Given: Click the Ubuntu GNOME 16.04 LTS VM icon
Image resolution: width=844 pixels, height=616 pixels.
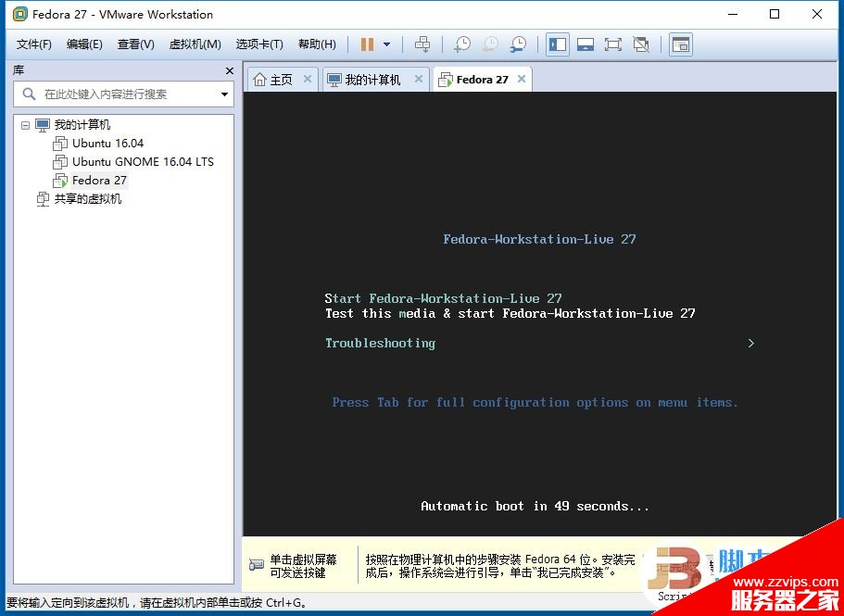Looking at the screenshot, I should tap(59, 162).
